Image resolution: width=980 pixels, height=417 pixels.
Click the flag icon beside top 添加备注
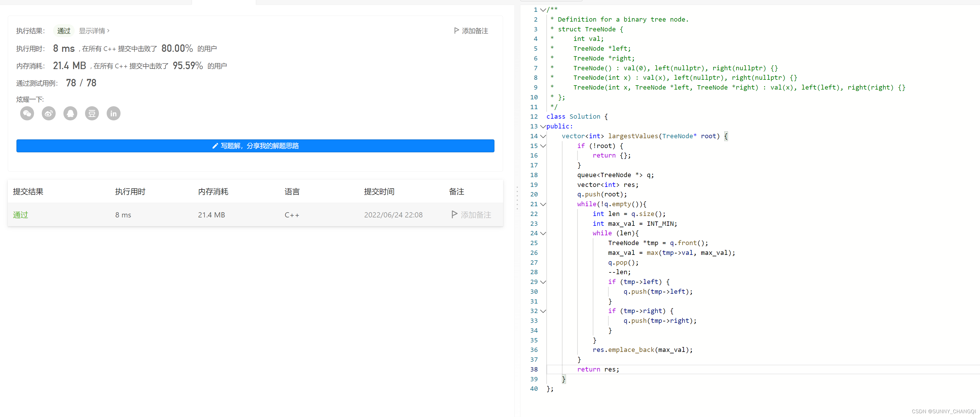[x=456, y=31]
